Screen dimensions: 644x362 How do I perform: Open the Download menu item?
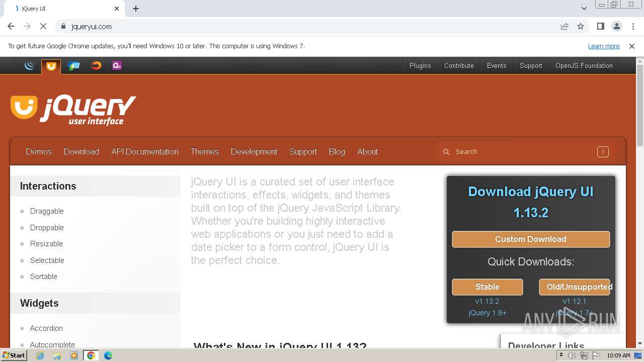pos(82,151)
